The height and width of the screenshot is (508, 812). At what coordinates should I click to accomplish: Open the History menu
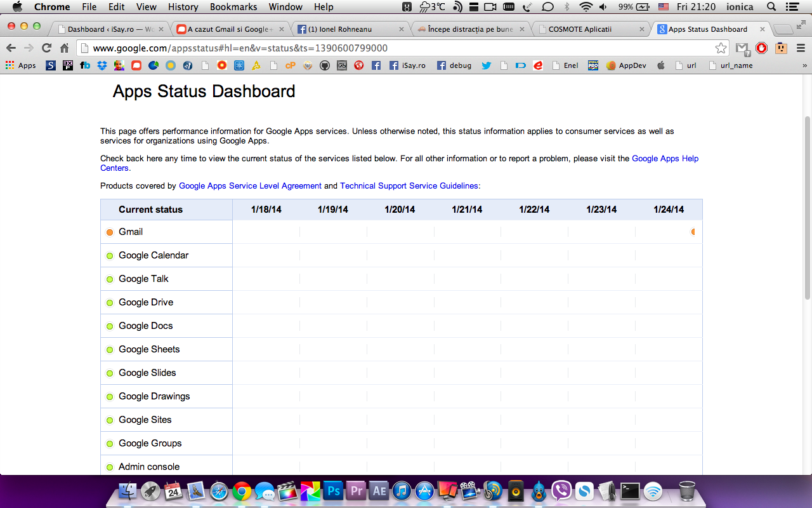pos(183,7)
